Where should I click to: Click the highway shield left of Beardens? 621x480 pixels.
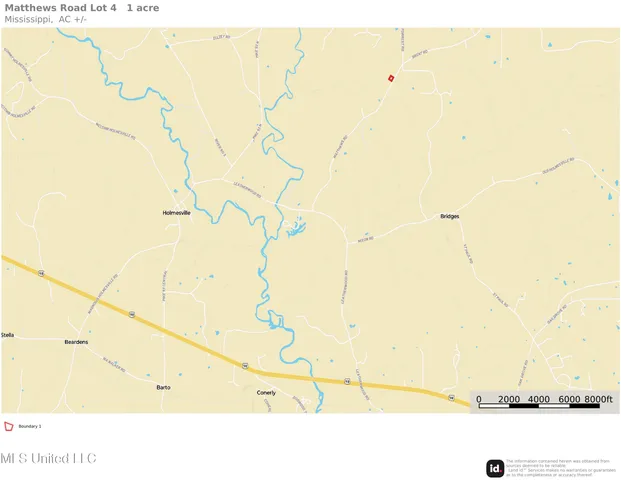pyautogui.click(x=131, y=314)
